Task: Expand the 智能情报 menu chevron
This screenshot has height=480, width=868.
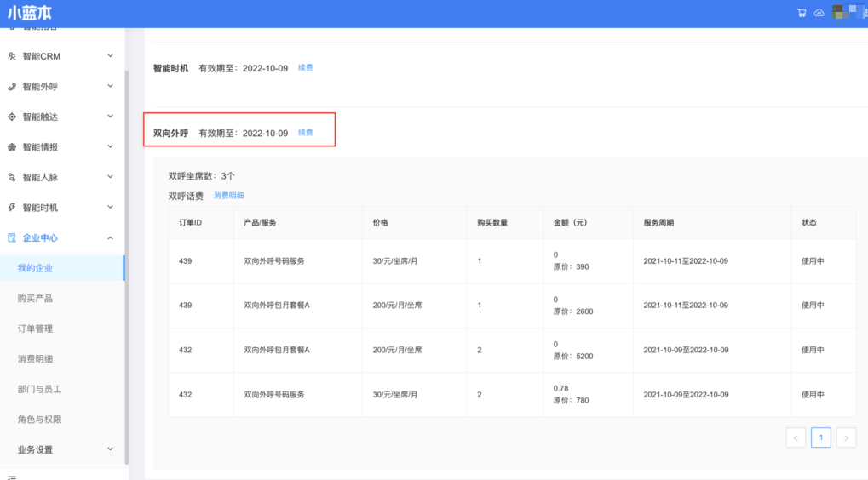Action: (110, 147)
